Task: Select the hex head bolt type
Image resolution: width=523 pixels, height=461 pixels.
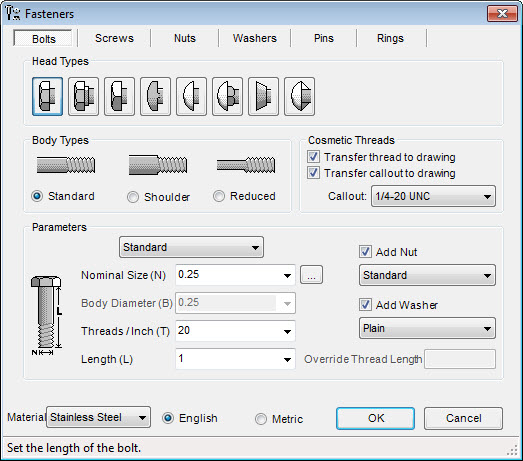Action: click(x=47, y=96)
